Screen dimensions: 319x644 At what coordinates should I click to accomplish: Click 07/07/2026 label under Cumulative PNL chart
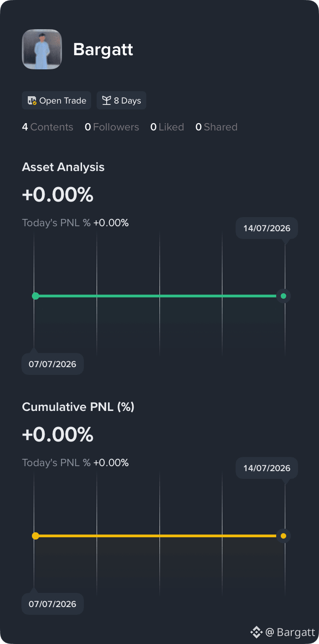pyautogui.click(x=52, y=604)
